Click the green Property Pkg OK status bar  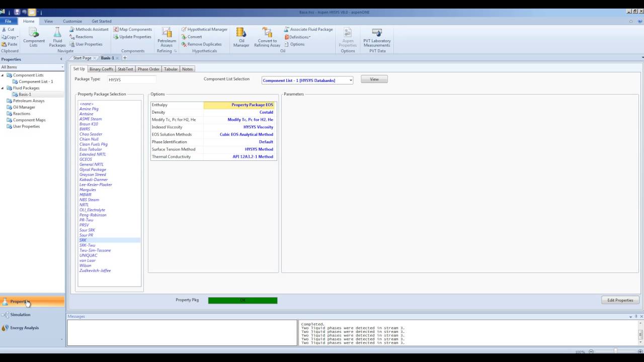click(243, 300)
